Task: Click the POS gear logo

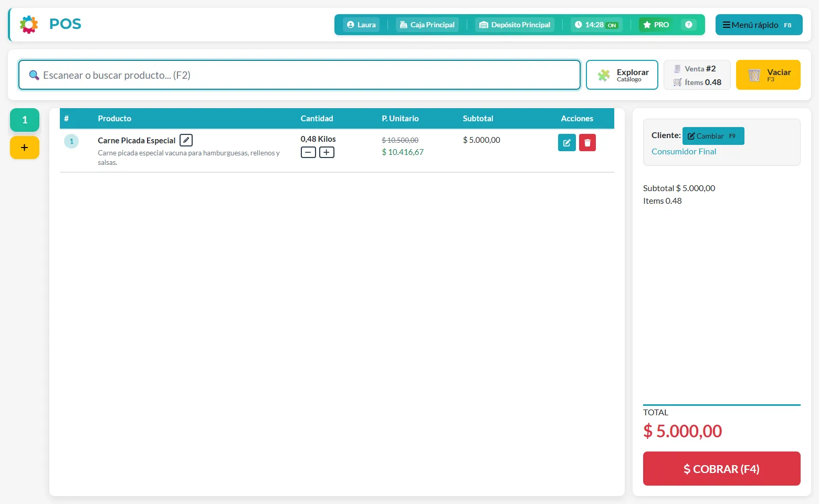Action: pyautogui.click(x=29, y=24)
